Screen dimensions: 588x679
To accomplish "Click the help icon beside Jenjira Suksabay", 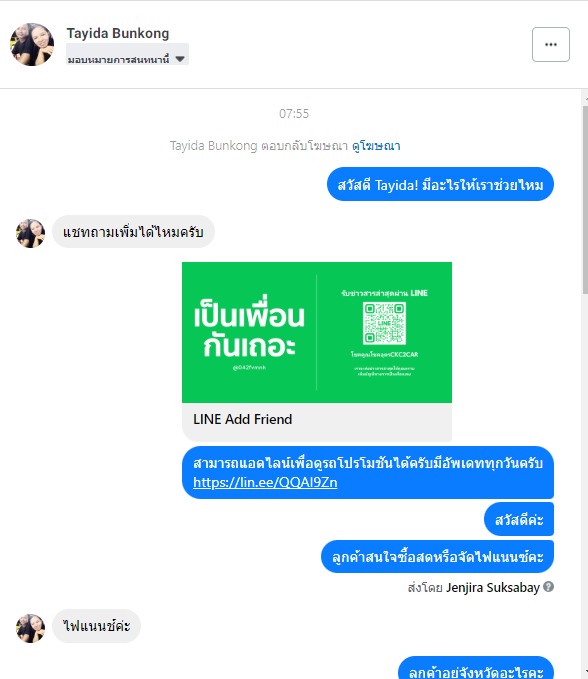I will click(549, 587).
